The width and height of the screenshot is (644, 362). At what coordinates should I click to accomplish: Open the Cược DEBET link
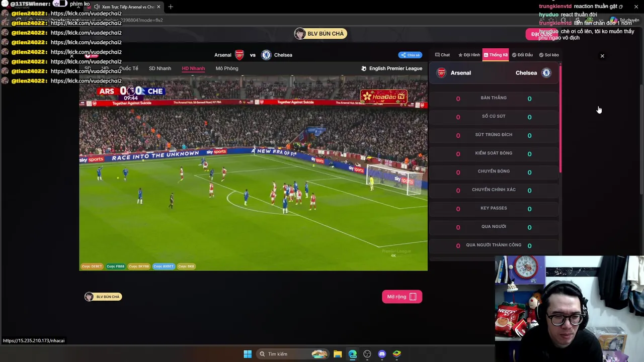[92, 266]
